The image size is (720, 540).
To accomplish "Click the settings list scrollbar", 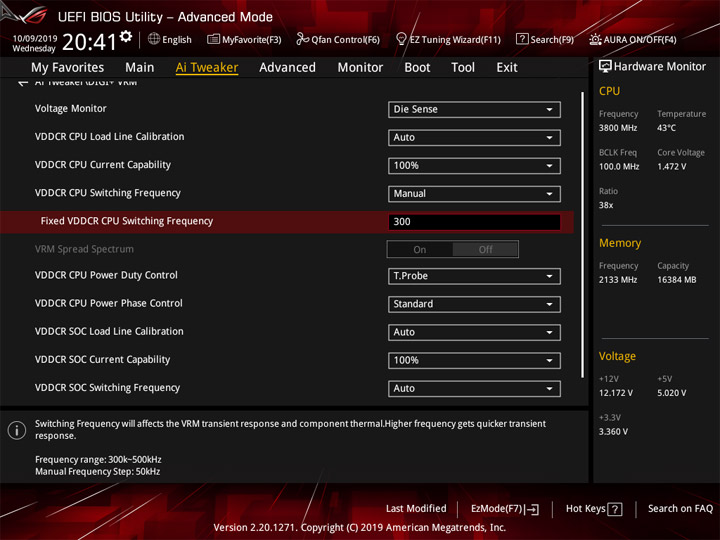I will [582, 234].
